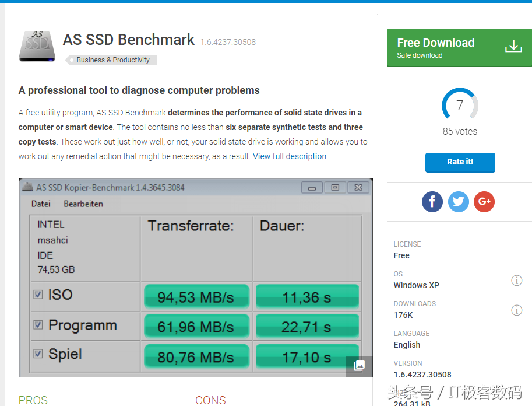Click the 85 votes text
The height and width of the screenshot is (406, 532).
(460, 131)
